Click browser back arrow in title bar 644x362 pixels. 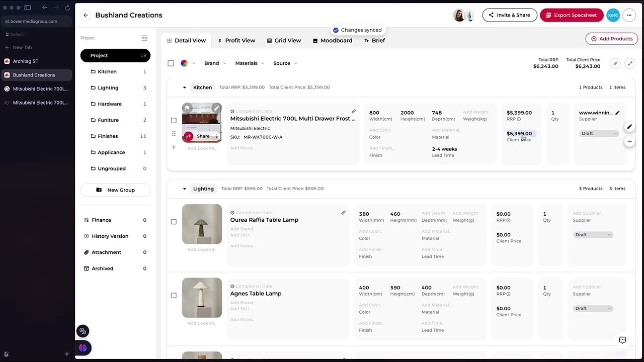tap(45, 8)
